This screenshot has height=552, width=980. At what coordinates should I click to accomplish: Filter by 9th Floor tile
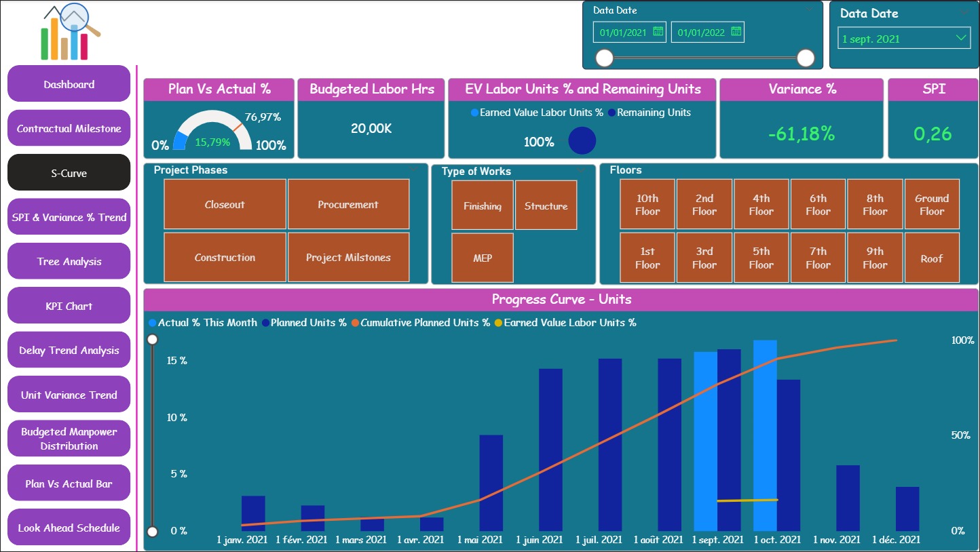tap(875, 258)
